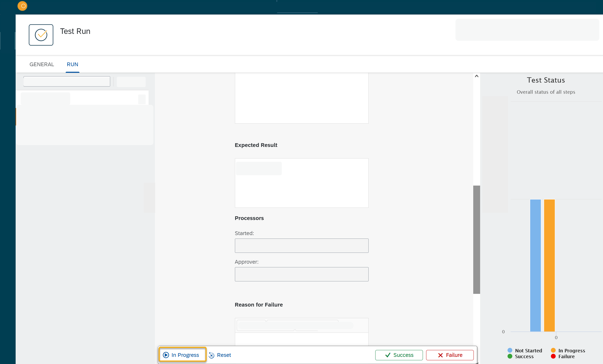The image size is (603, 364).
Task: Click the Reason for Failure heading
Action: pyautogui.click(x=259, y=305)
